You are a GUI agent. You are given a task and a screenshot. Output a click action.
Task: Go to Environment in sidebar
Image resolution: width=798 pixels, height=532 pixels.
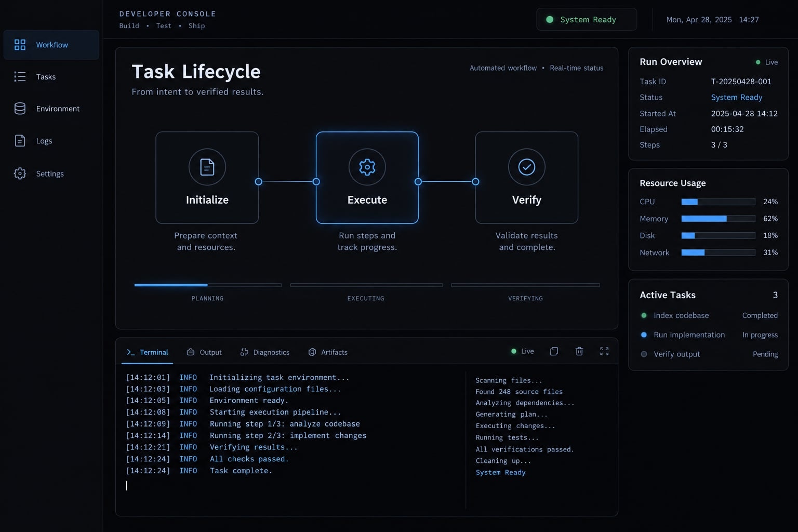(51, 109)
